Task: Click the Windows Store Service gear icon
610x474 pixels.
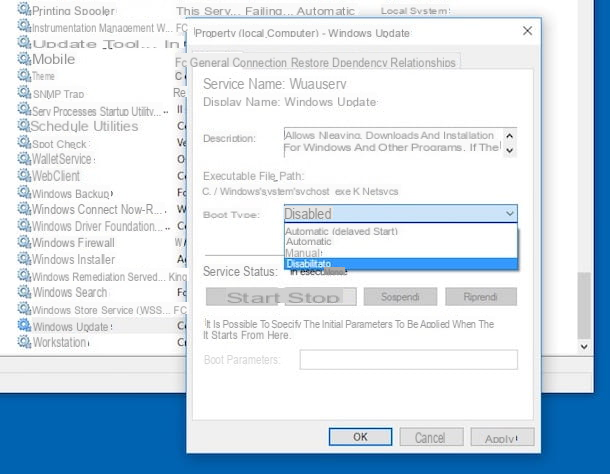Action: (x=24, y=309)
